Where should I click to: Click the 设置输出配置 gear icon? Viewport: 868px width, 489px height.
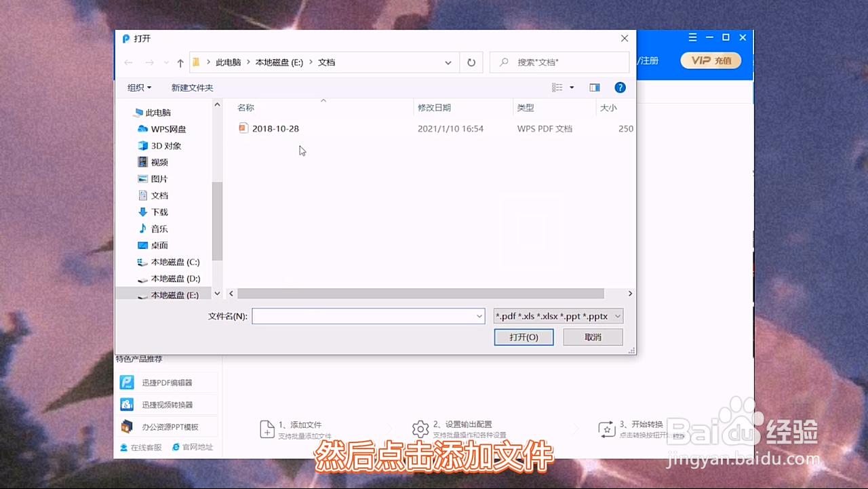421,429
